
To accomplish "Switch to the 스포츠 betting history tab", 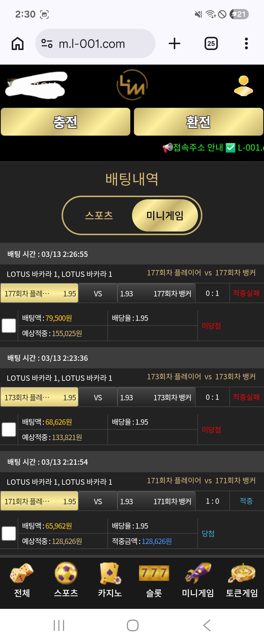I will pos(99,215).
